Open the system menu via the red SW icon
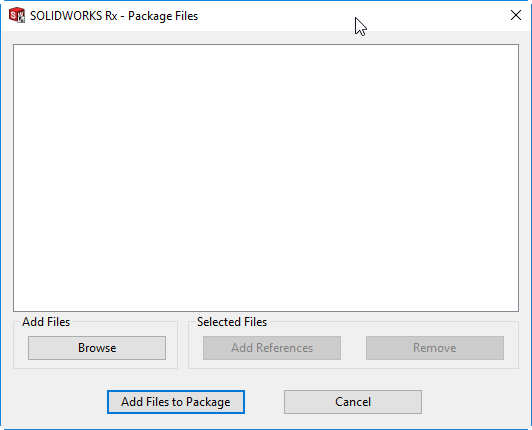This screenshot has height=430, width=532. coord(17,15)
